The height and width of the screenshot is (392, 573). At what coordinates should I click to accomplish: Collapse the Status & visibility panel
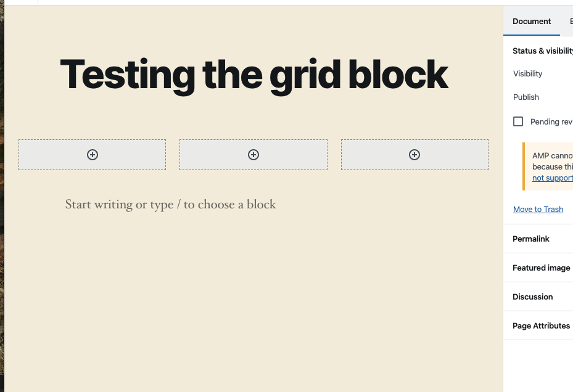[x=542, y=51]
